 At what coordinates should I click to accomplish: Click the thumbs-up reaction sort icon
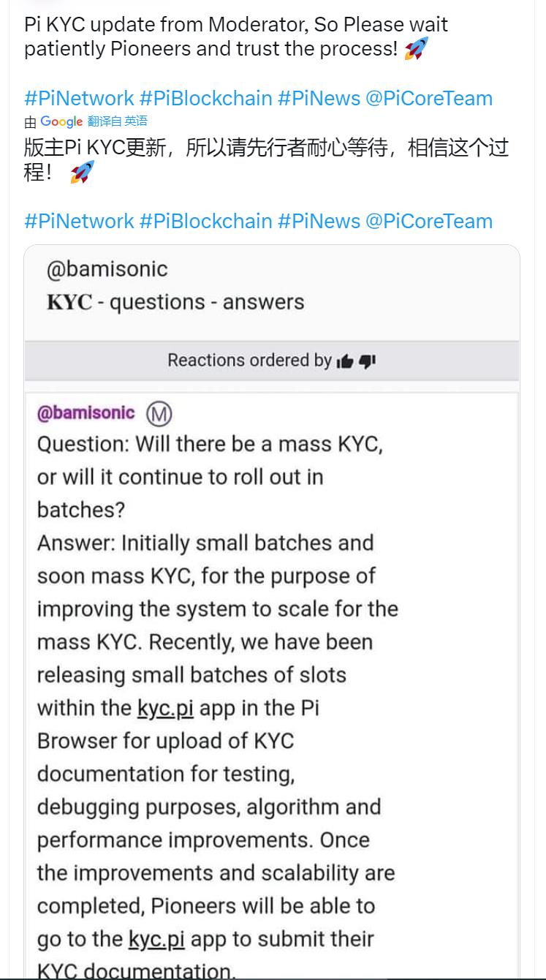(344, 361)
